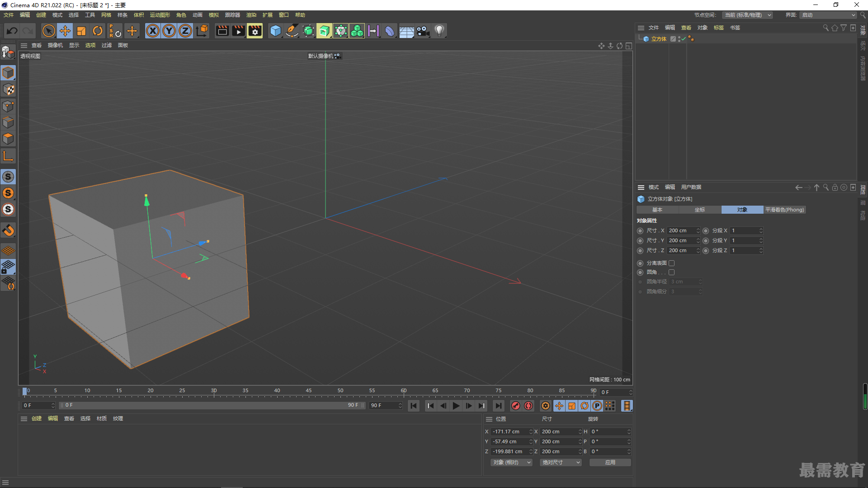Open Extrude generator icon
This screenshot has height=488, width=868.
click(x=324, y=31)
